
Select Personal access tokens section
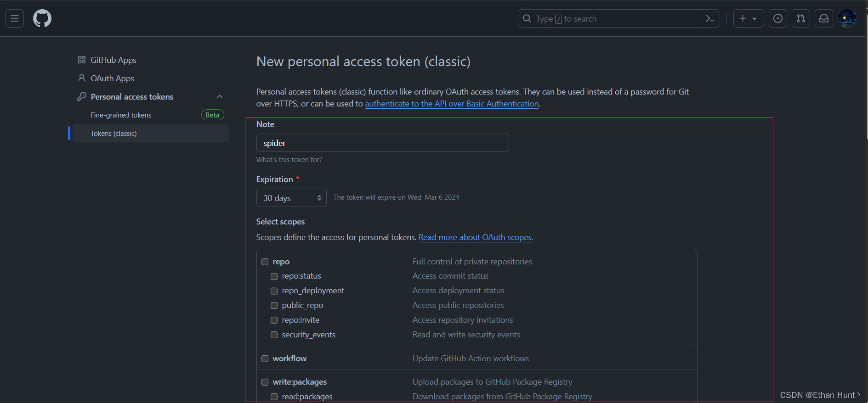pyautogui.click(x=132, y=97)
